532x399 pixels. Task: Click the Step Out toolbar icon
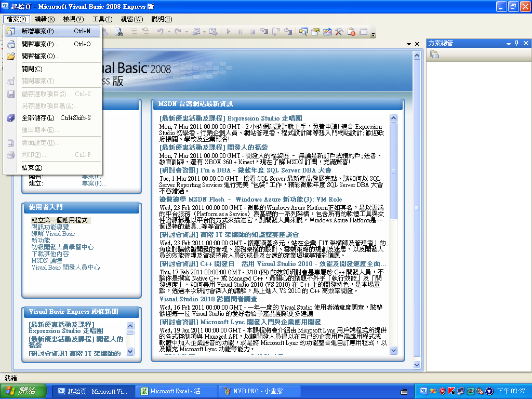[288, 32]
